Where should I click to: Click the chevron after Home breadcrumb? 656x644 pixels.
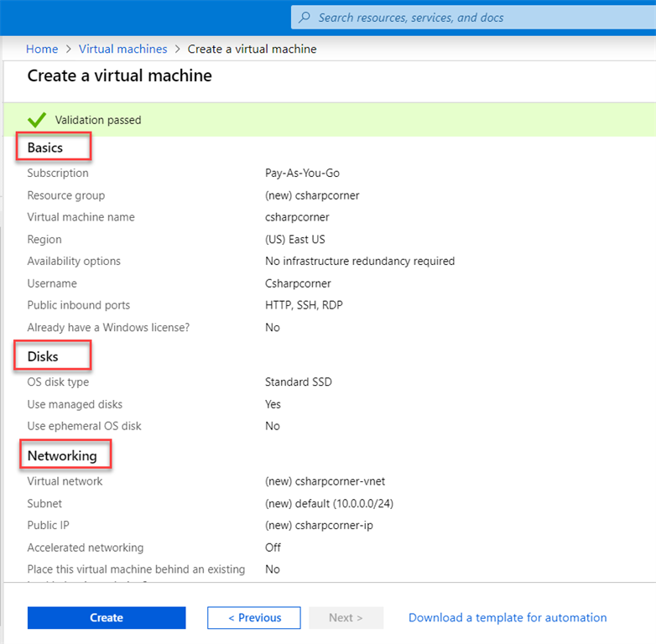[x=69, y=49]
